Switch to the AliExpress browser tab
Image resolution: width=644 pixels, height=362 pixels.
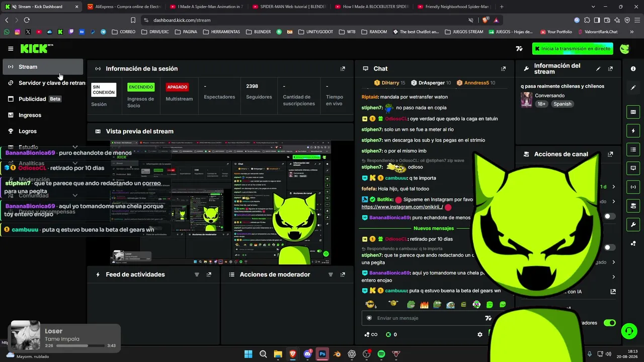[123, 7]
